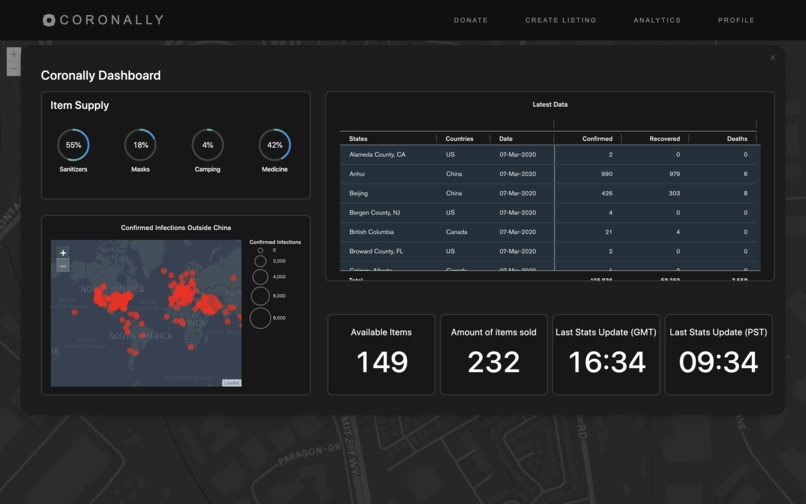
Task: Click the 4,000 legend circle
Action: 260,277
